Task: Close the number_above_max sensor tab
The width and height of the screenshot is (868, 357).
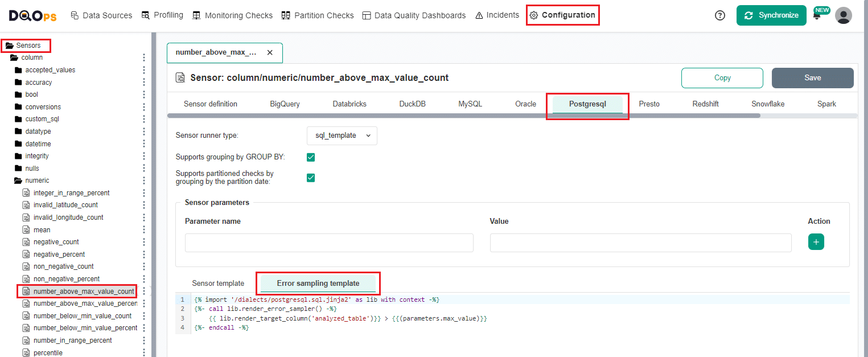Action: click(270, 52)
